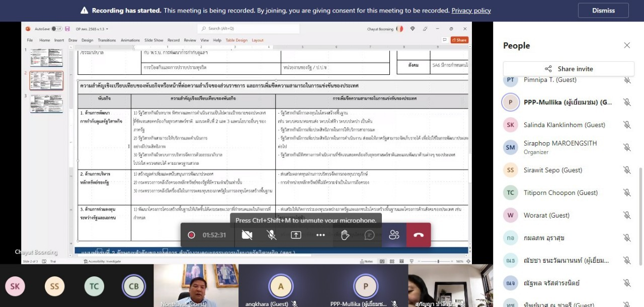Unmute your microphone in the meeting toolbar

click(271, 235)
